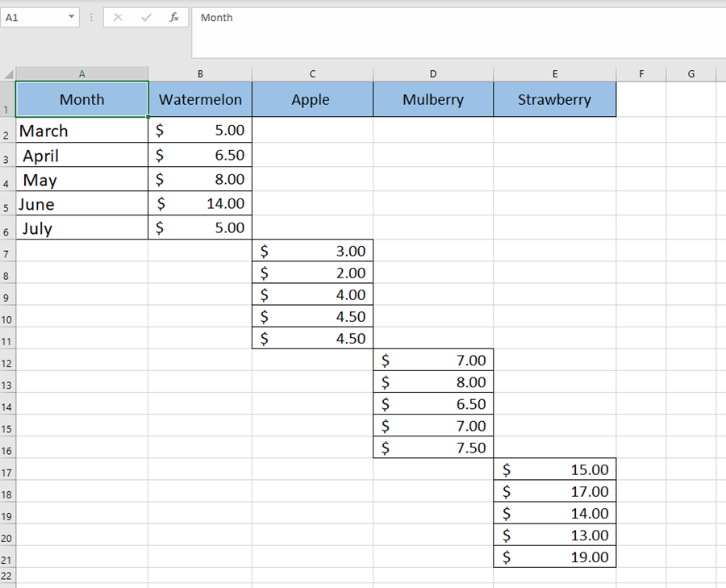Select the June cell in column A
Viewport: 726px width, 588px height.
81,204
